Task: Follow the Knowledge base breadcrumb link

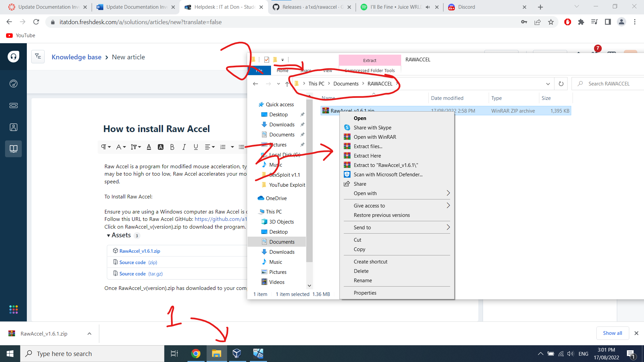Action: 76,57
